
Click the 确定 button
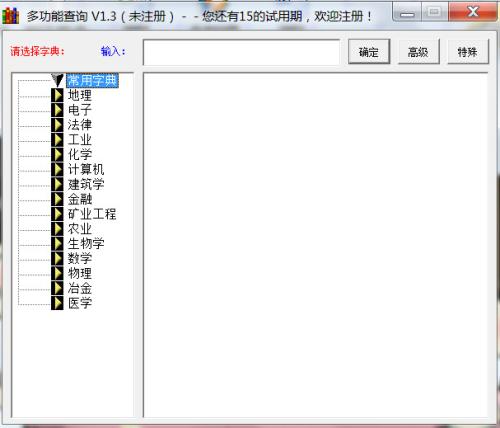(x=369, y=52)
